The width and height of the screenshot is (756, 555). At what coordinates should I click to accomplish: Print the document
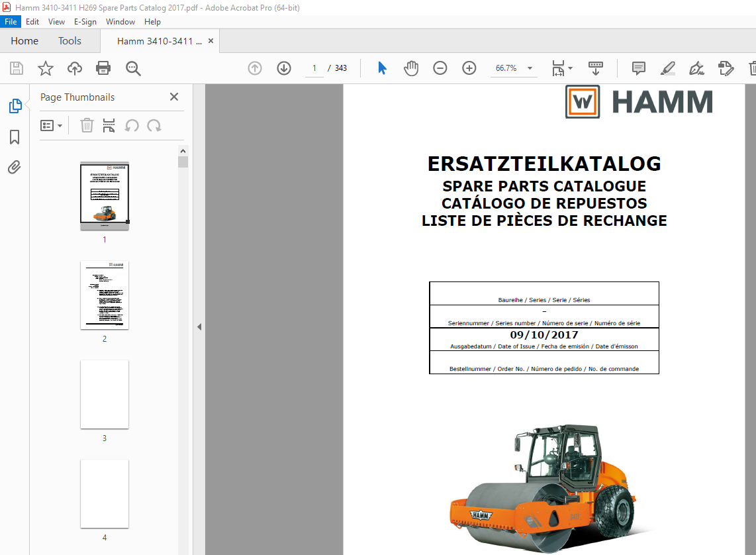[x=103, y=68]
